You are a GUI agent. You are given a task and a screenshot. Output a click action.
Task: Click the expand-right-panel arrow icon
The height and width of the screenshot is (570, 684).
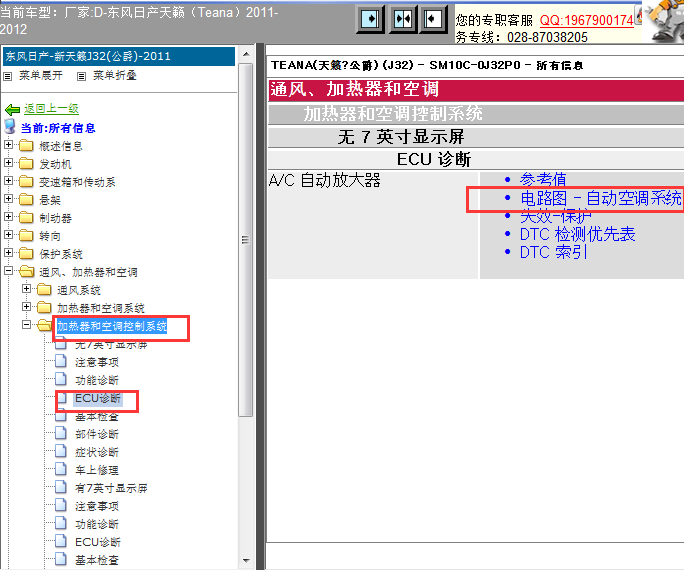click(370, 19)
